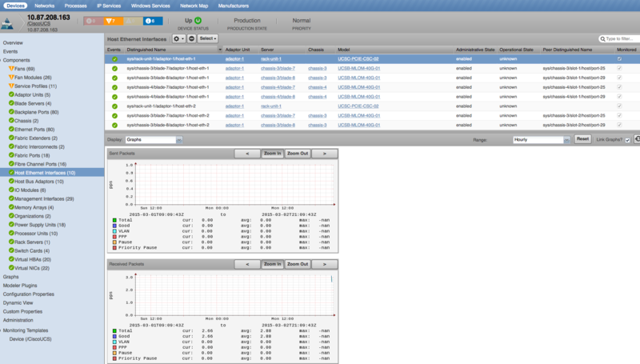Click the green check beside Power Supply Units
This screenshot has height=364, width=640.
(11, 225)
